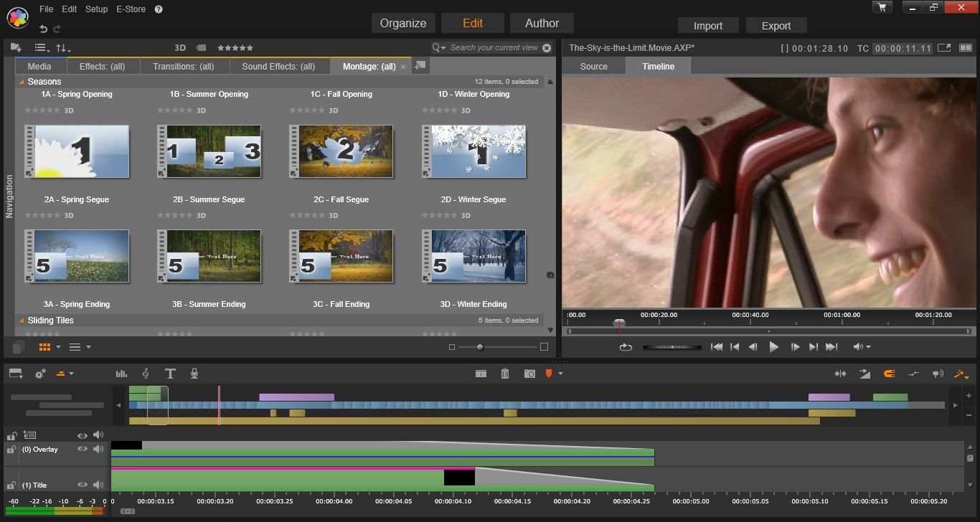Toggle the lock on (0) Overlay track

click(11, 450)
